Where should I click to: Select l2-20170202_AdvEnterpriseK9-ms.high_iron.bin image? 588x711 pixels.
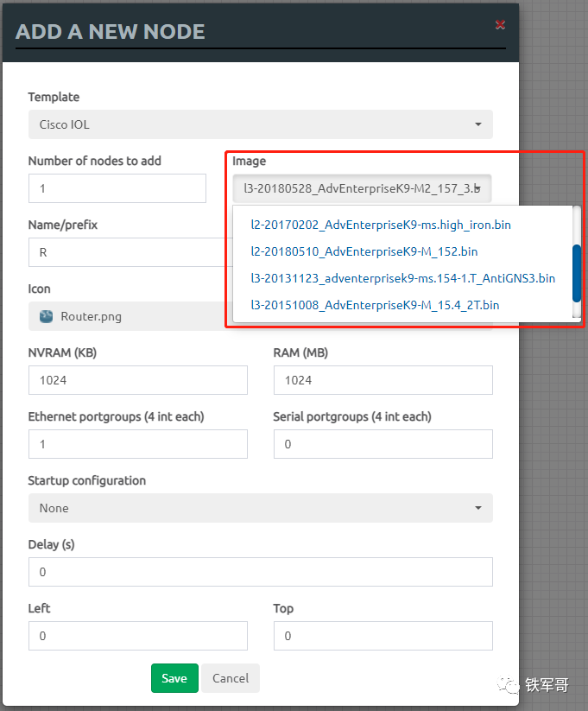click(381, 225)
